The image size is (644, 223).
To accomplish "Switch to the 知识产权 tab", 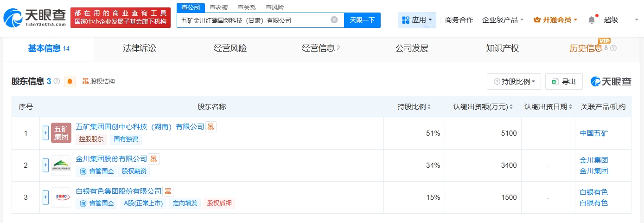I will click(502, 48).
